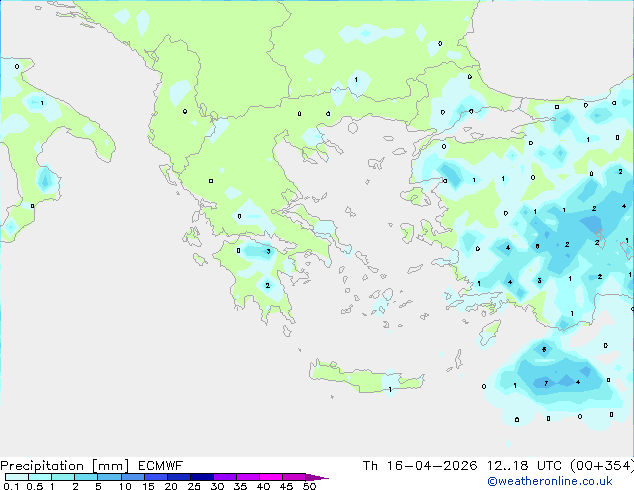
Task: Click the legend label '40'
Action: point(263,486)
